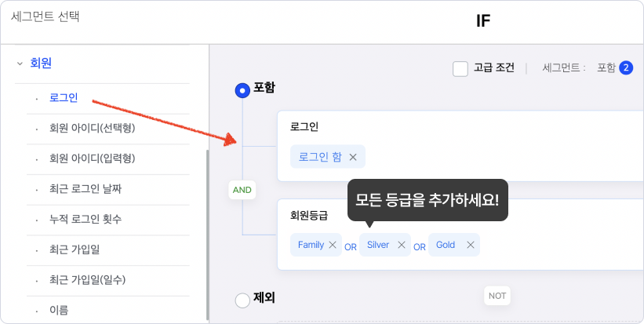The width and height of the screenshot is (644, 324).
Task: Remove the Family grade tag
Action: click(333, 245)
